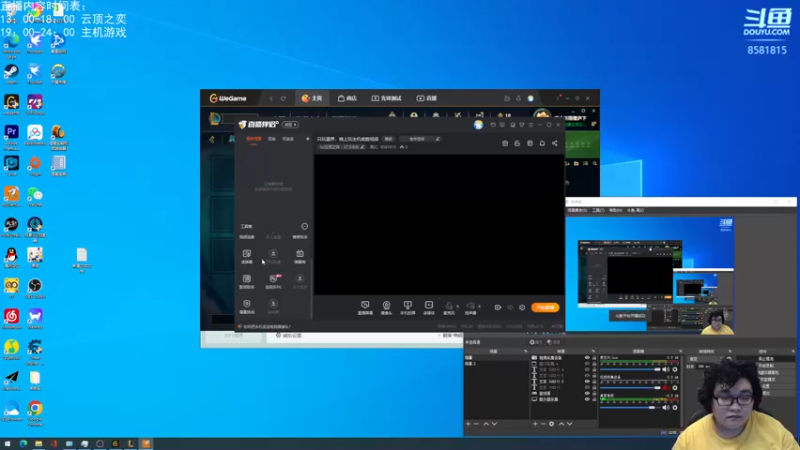Collapse the 工具箱 section with the circle button

[305, 226]
